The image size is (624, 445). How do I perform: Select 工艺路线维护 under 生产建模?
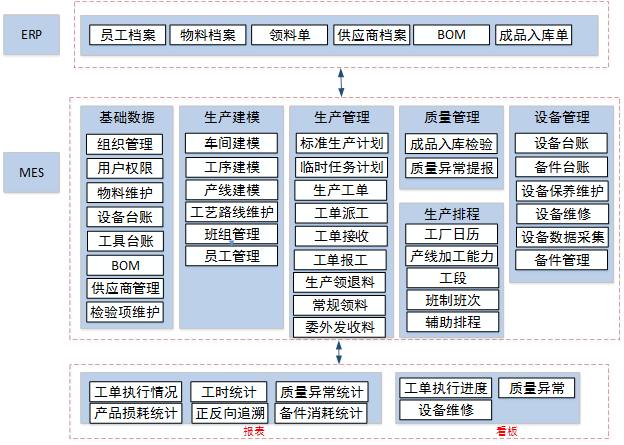[231, 212]
